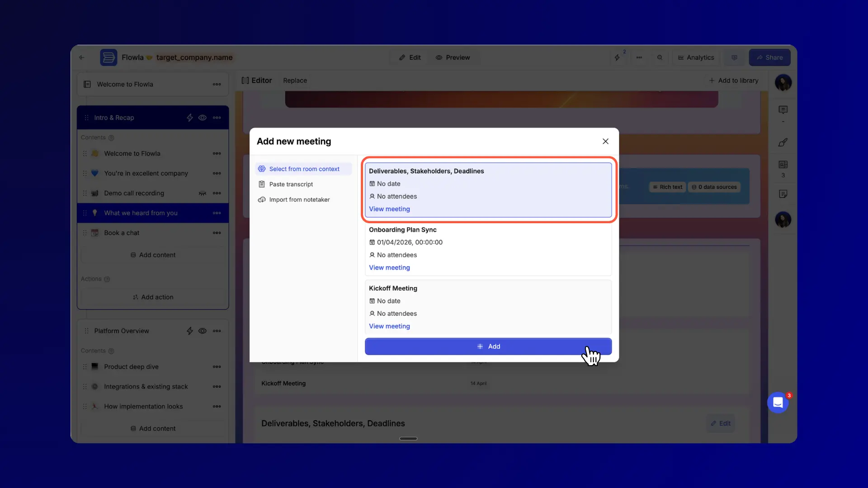
Task: Select Paste transcript option
Action: click(x=291, y=184)
